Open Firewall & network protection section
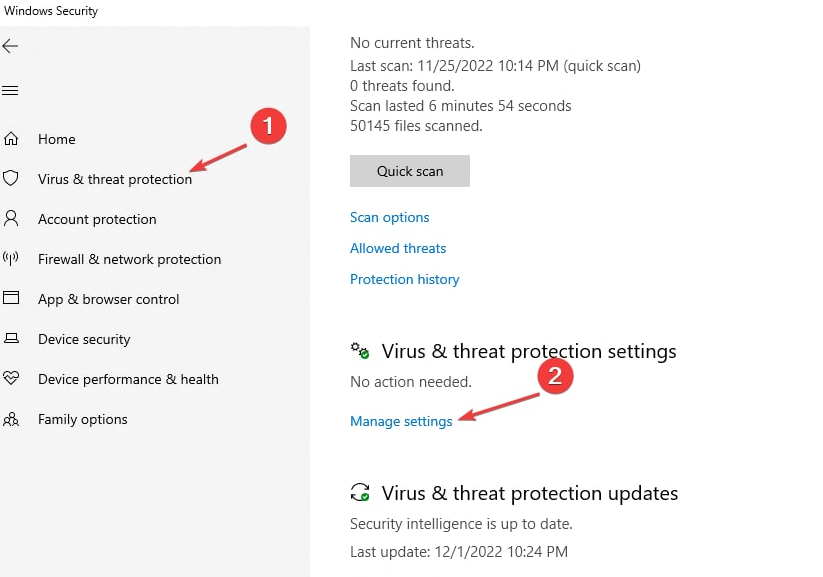 click(130, 259)
